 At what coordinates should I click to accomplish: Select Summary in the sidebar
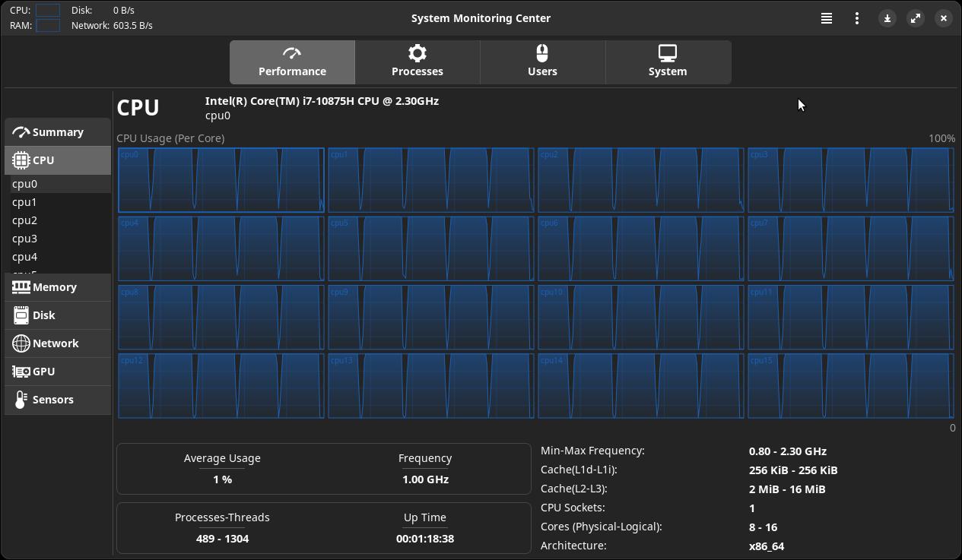click(x=58, y=132)
